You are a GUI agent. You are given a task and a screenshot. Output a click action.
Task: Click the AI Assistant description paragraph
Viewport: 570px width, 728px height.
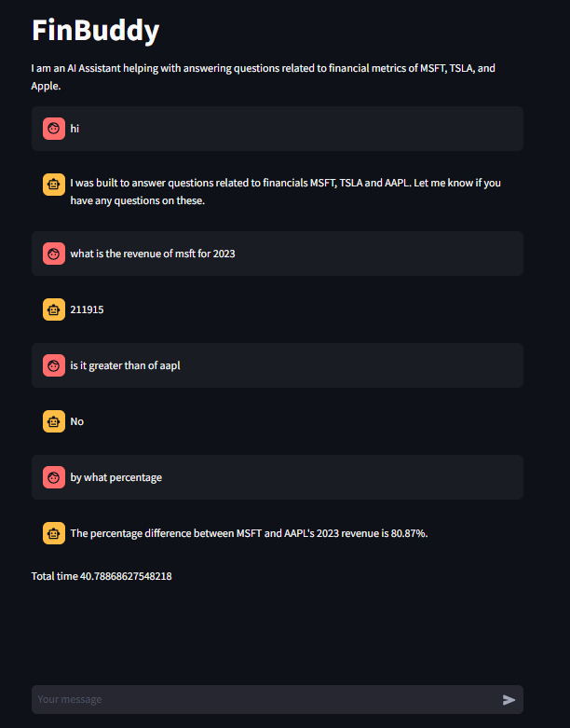point(264,77)
